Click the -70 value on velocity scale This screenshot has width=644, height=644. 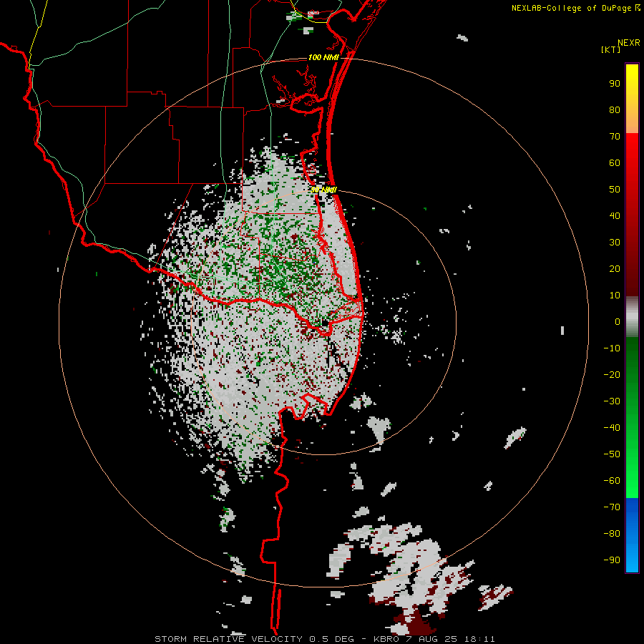pyautogui.click(x=612, y=507)
